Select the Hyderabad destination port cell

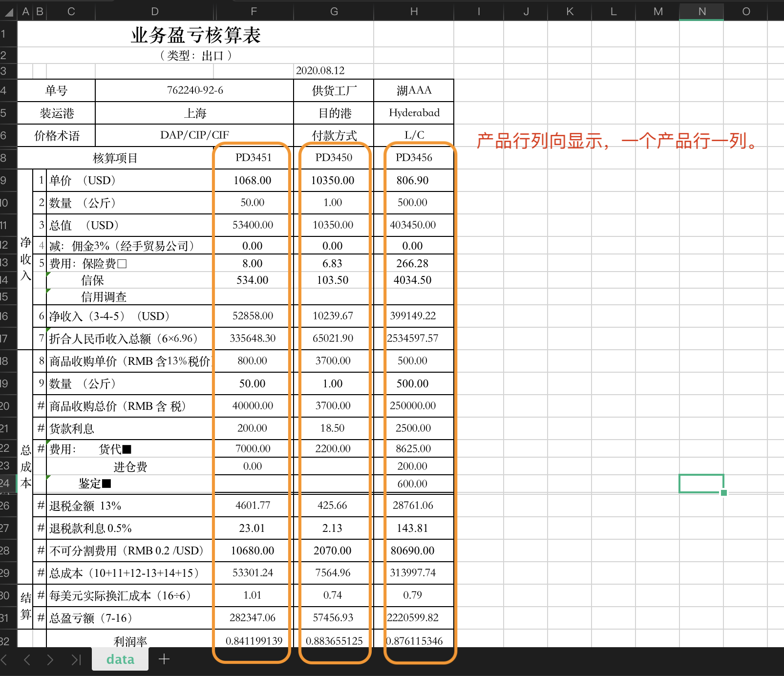pos(414,113)
